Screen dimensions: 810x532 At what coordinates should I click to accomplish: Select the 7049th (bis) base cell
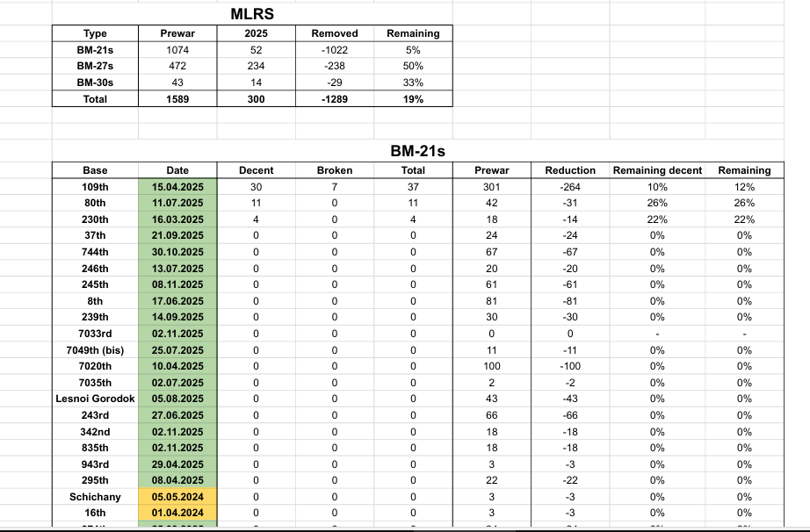95,350
